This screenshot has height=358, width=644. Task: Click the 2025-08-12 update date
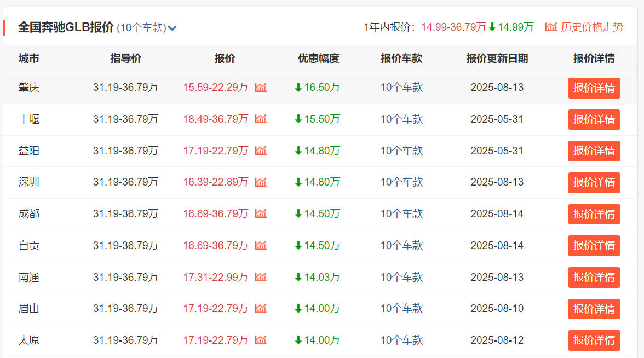pyautogui.click(x=497, y=340)
